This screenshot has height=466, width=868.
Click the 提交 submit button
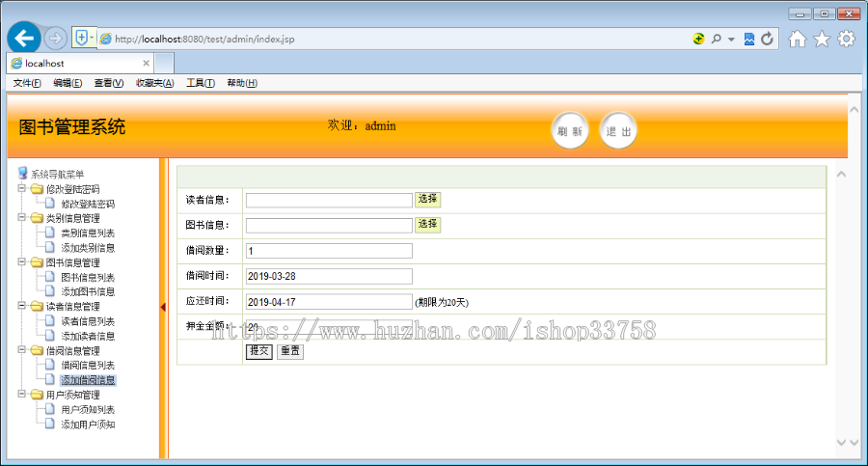tap(258, 351)
